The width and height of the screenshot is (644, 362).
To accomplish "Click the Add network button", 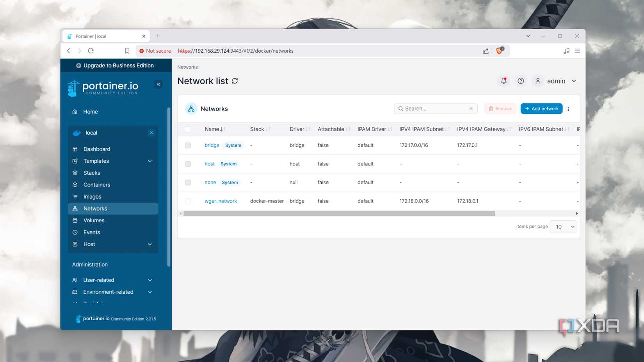I will pos(541,108).
